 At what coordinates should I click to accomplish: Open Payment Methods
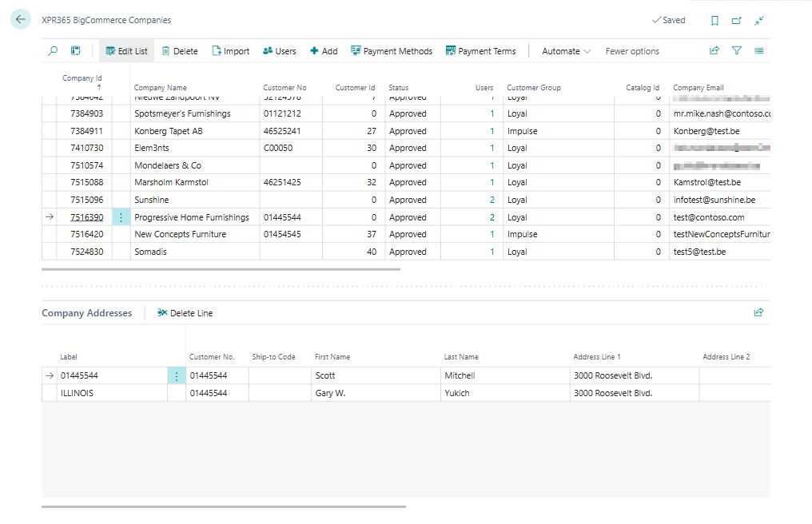[x=392, y=51]
